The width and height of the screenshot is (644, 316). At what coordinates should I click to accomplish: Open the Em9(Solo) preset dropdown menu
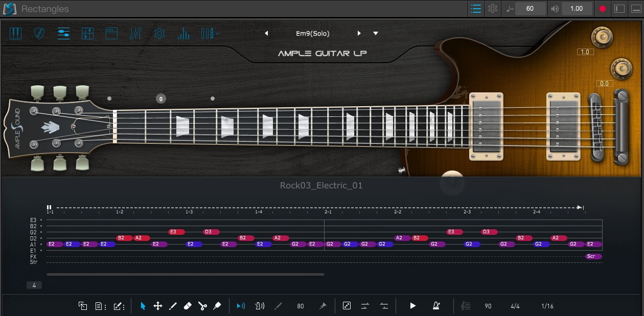376,34
